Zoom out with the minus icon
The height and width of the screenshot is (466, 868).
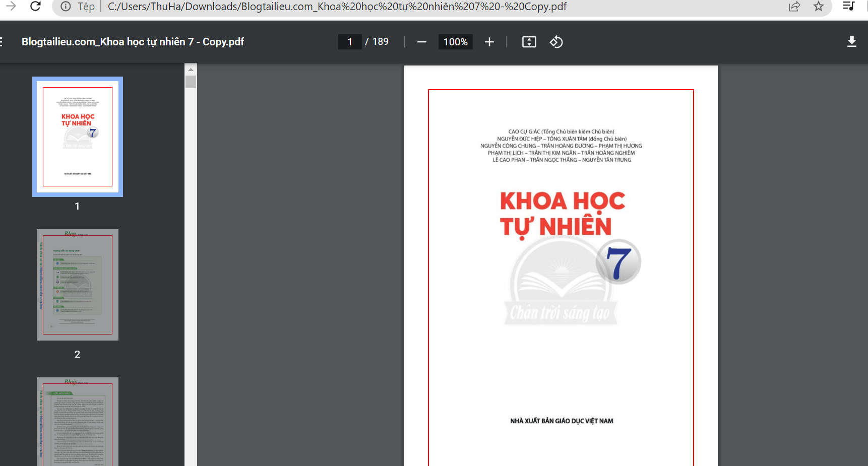tap(422, 42)
